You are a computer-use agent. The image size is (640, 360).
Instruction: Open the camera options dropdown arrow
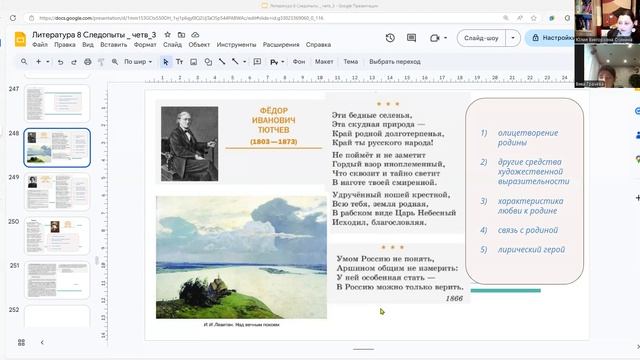tap(445, 38)
